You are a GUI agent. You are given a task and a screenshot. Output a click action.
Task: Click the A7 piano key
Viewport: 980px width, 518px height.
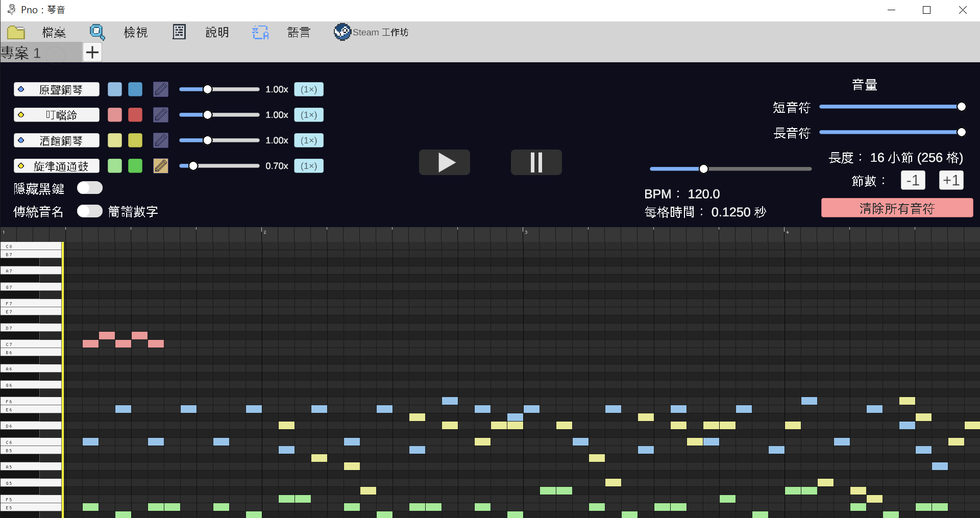click(31, 270)
